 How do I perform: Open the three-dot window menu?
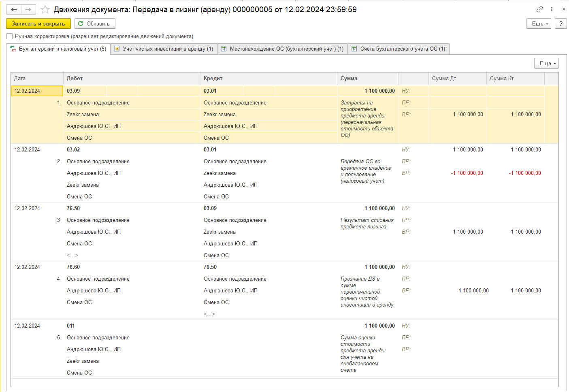coord(552,9)
